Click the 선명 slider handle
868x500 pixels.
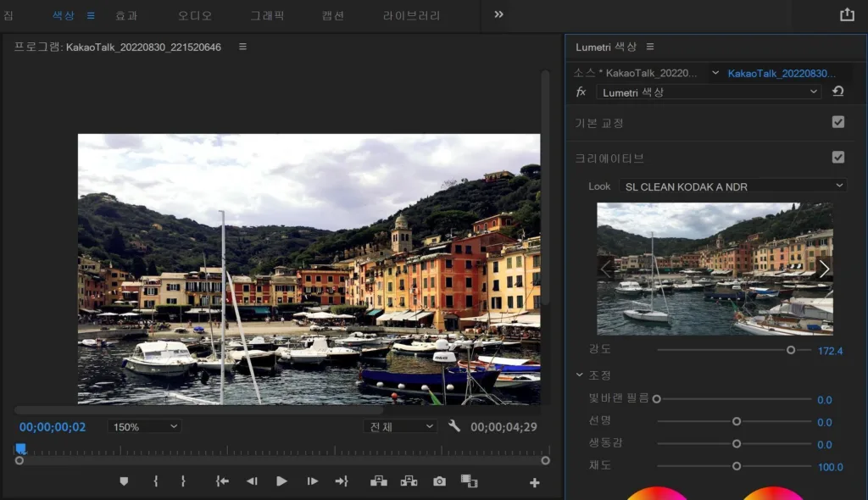click(737, 421)
